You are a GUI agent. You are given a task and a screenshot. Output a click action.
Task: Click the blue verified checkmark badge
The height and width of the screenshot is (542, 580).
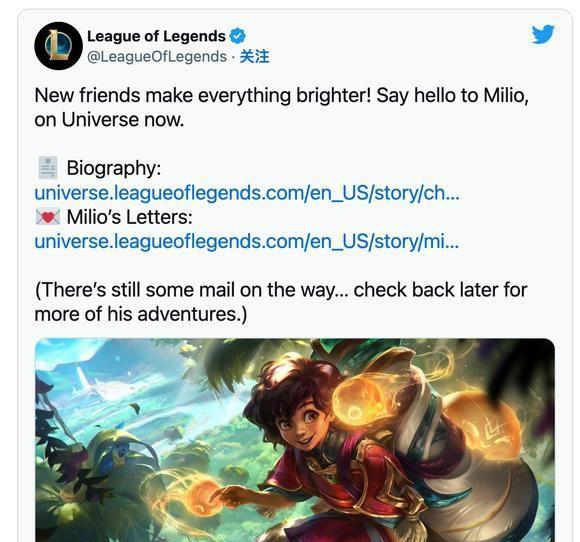coord(237,36)
